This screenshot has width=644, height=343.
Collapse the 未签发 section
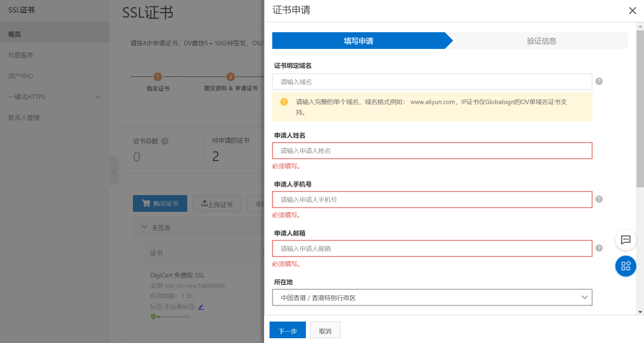pos(144,227)
